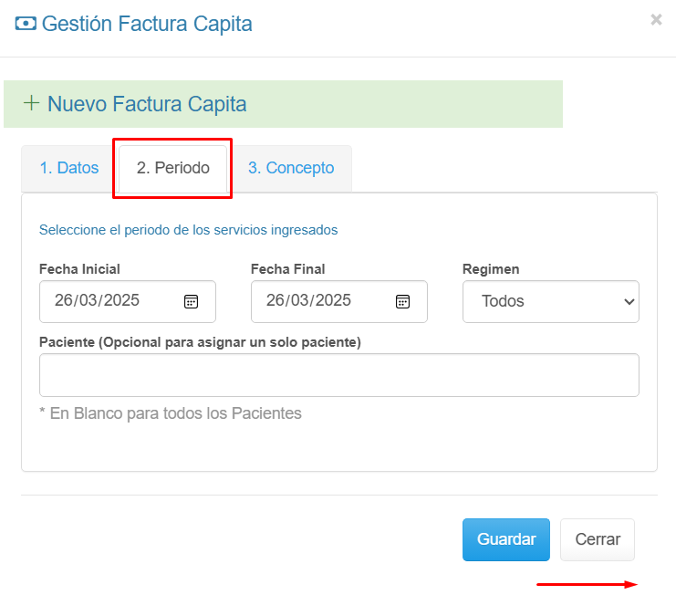Click the Gestión Factura Capita title text
This screenshot has height=616, width=676.
147,24
